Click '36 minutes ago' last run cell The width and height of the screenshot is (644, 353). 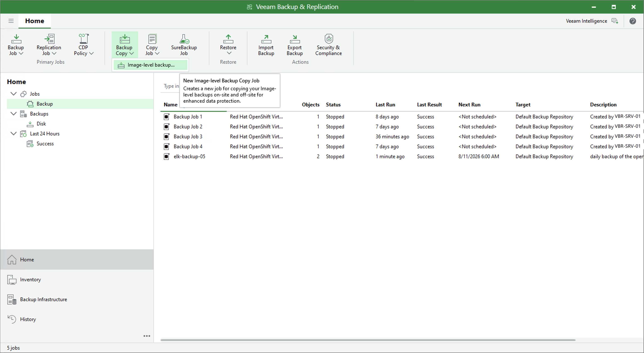(x=392, y=137)
